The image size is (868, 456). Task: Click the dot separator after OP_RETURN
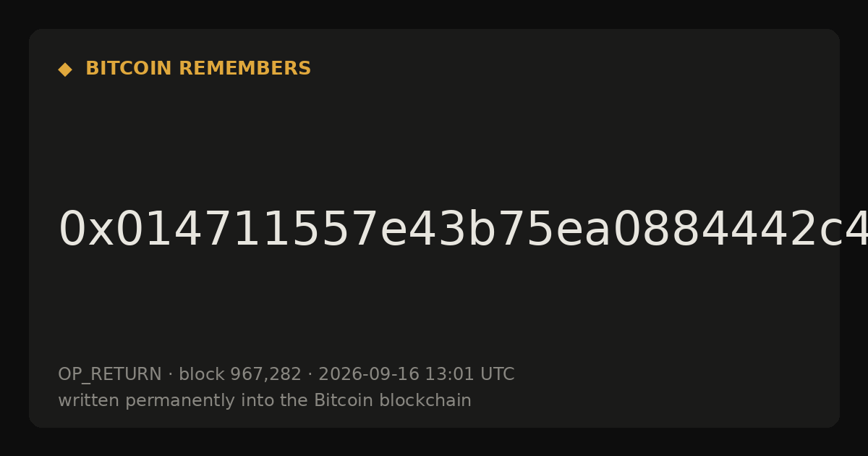170,375
